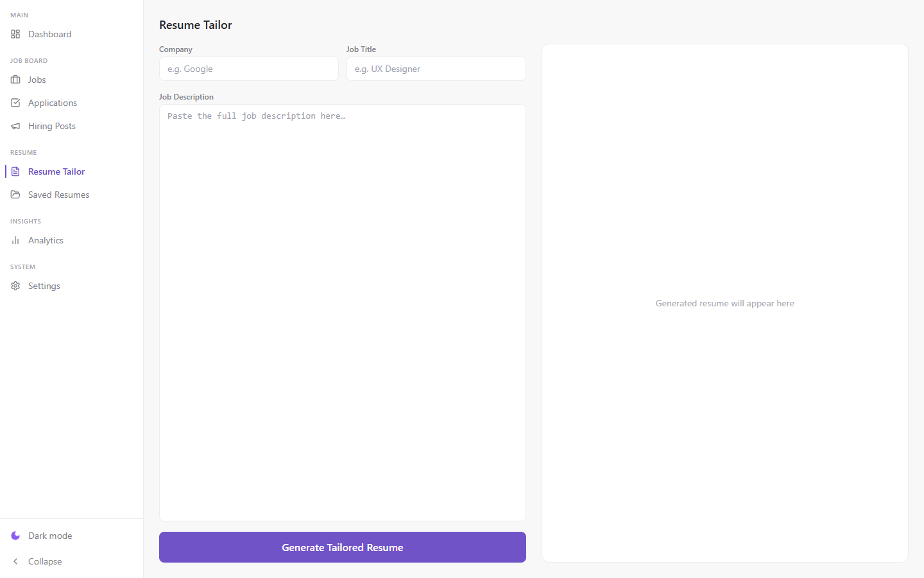The height and width of the screenshot is (578, 924).
Task: Click the Saved Resumes folder icon
Action: coord(15,195)
